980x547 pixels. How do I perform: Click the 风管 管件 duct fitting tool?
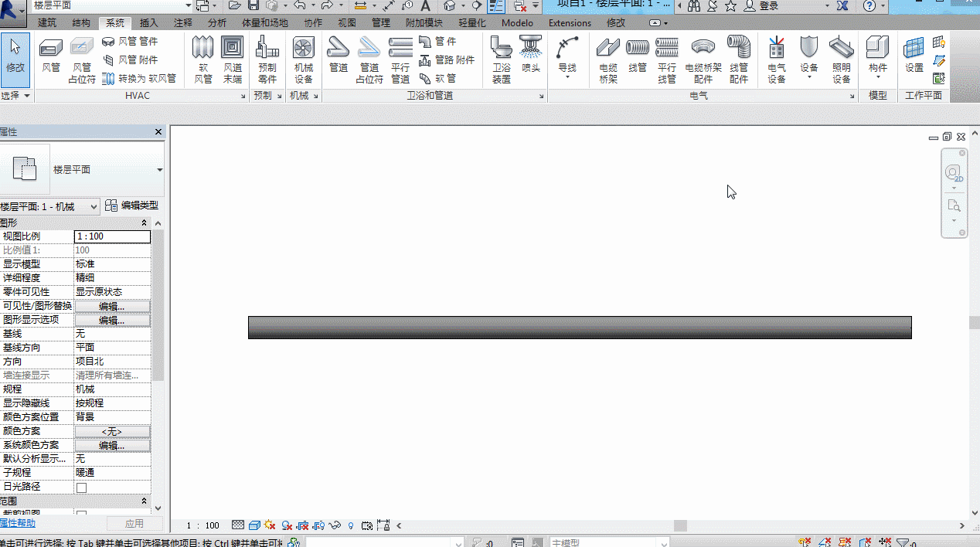click(130, 41)
